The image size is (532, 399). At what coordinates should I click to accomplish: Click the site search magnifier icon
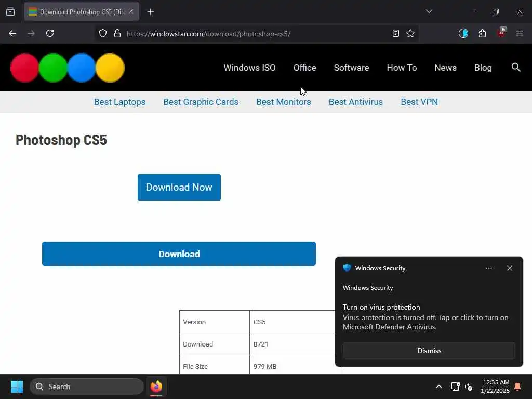pos(516,67)
